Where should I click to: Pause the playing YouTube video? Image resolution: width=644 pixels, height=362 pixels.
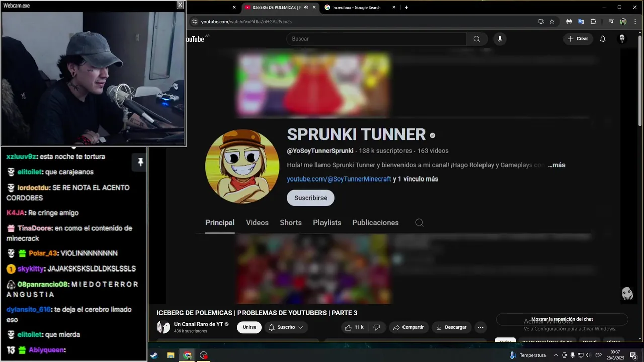[393, 176]
